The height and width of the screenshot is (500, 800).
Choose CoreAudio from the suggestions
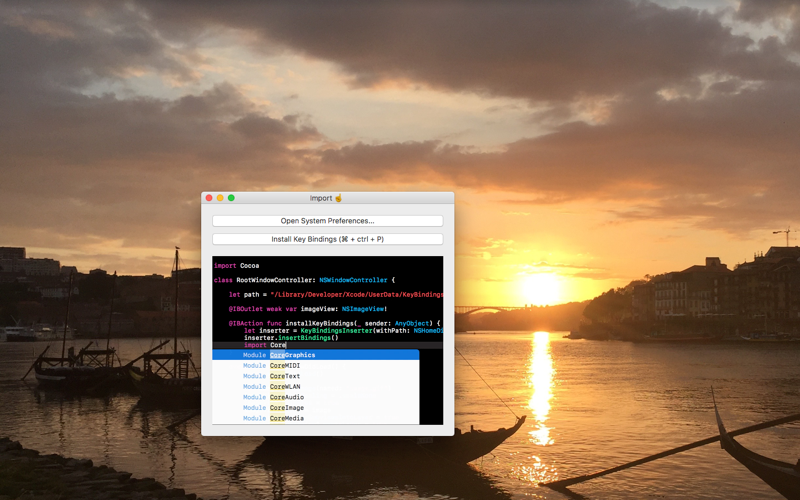tap(287, 397)
